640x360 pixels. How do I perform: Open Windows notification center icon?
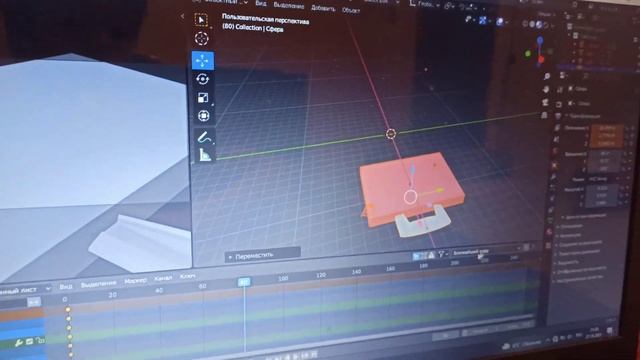611,331
